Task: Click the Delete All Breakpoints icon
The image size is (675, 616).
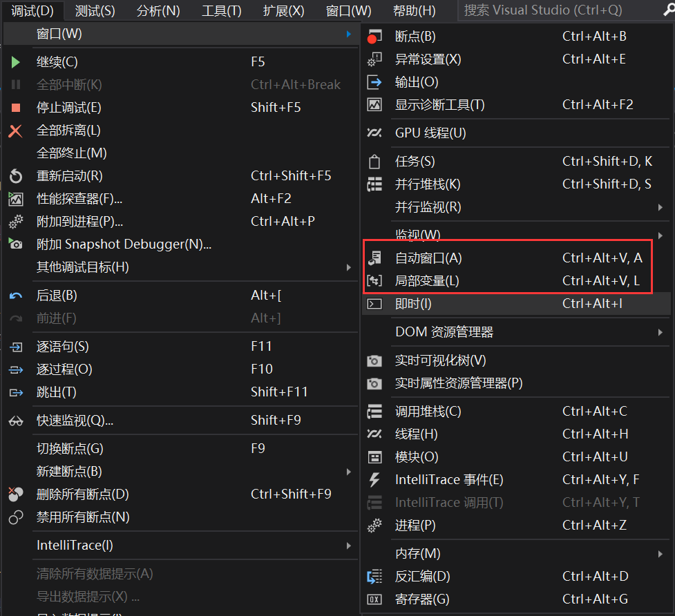Action: pos(16,494)
